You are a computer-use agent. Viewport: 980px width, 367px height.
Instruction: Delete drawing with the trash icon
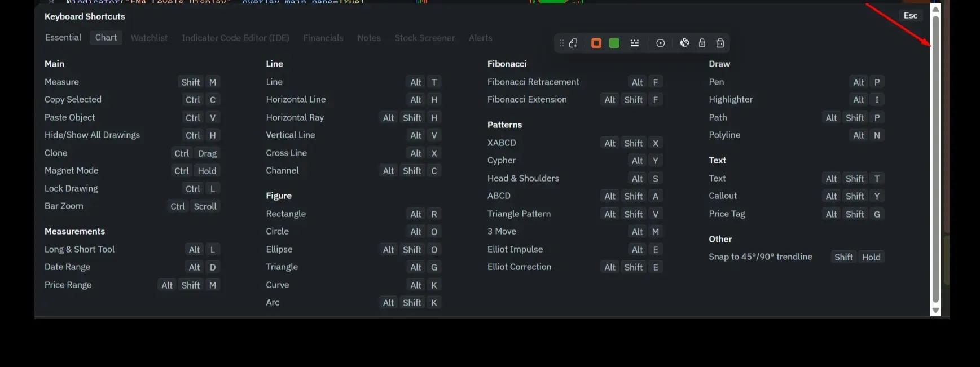click(x=720, y=43)
